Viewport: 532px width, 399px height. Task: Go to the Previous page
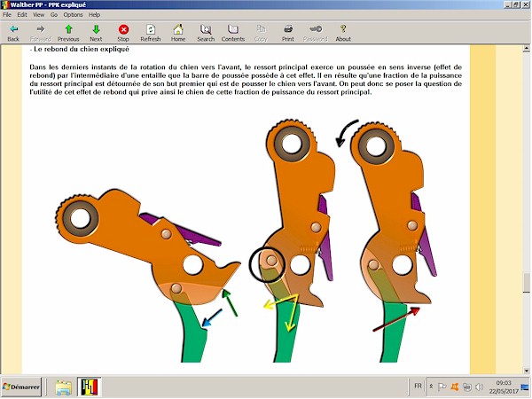click(68, 33)
